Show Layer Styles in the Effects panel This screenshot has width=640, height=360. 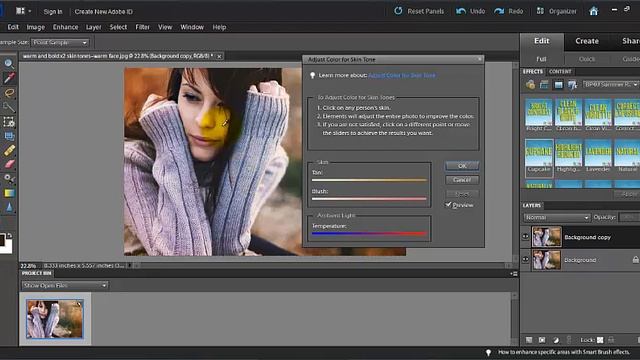tap(544, 84)
